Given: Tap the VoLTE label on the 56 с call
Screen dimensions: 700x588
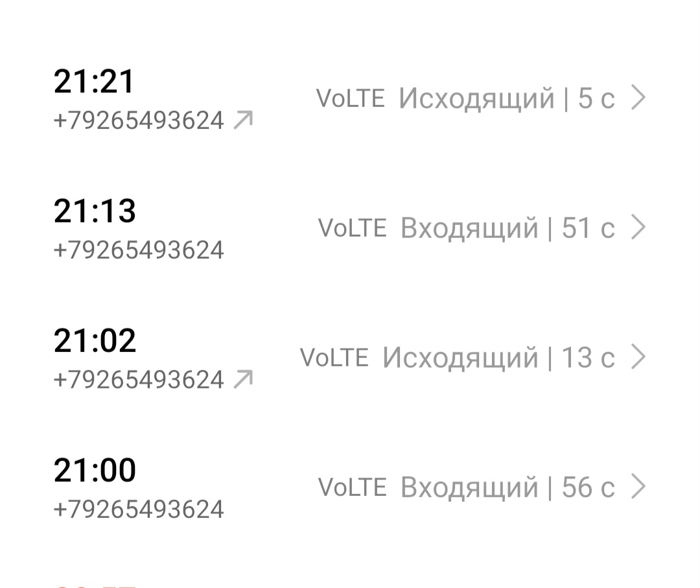Looking at the screenshot, I should pyautogui.click(x=352, y=488).
